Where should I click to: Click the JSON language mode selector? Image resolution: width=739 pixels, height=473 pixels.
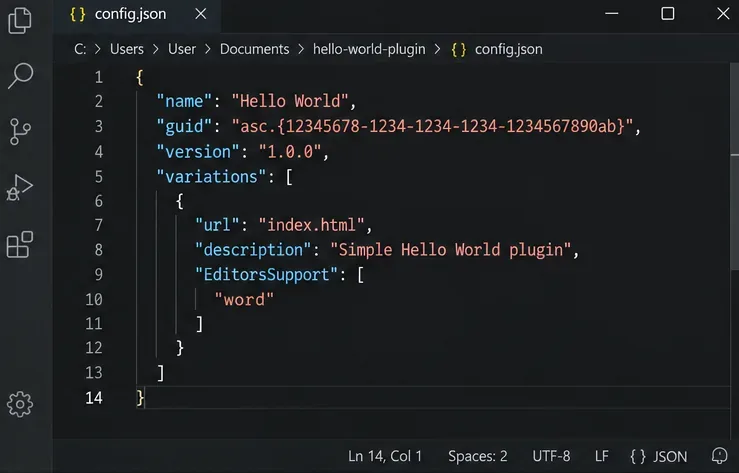[658, 456]
